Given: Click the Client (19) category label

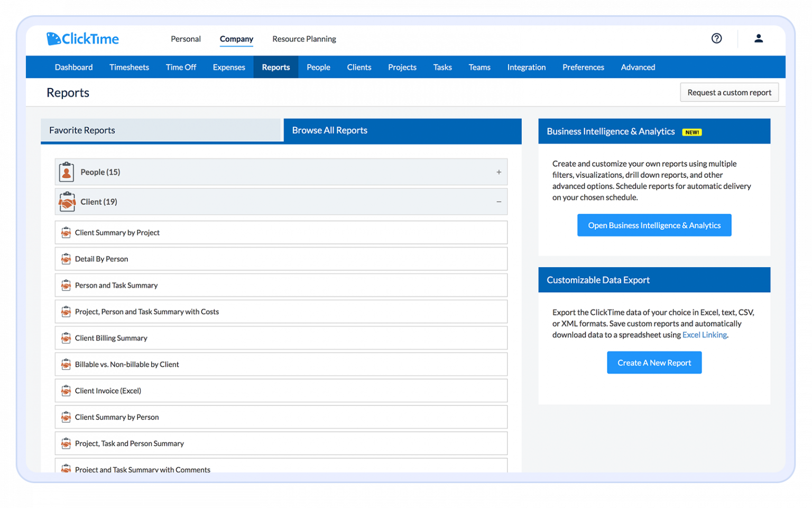Looking at the screenshot, I should point(99,202).
